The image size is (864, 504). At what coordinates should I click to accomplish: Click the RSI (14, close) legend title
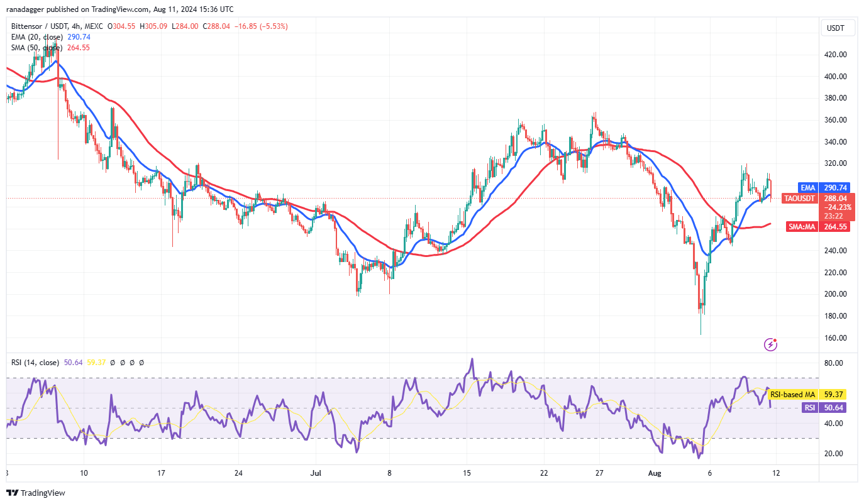coord(35,362)
